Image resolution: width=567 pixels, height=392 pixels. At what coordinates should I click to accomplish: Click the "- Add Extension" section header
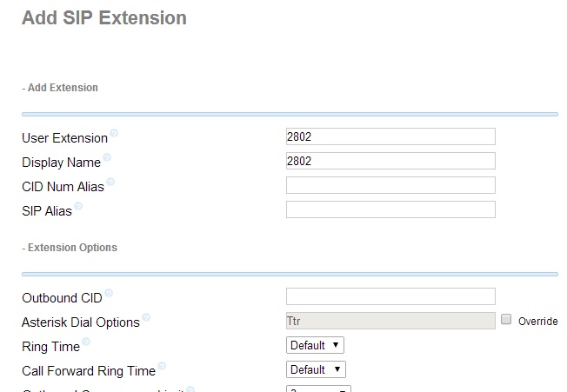60,88
